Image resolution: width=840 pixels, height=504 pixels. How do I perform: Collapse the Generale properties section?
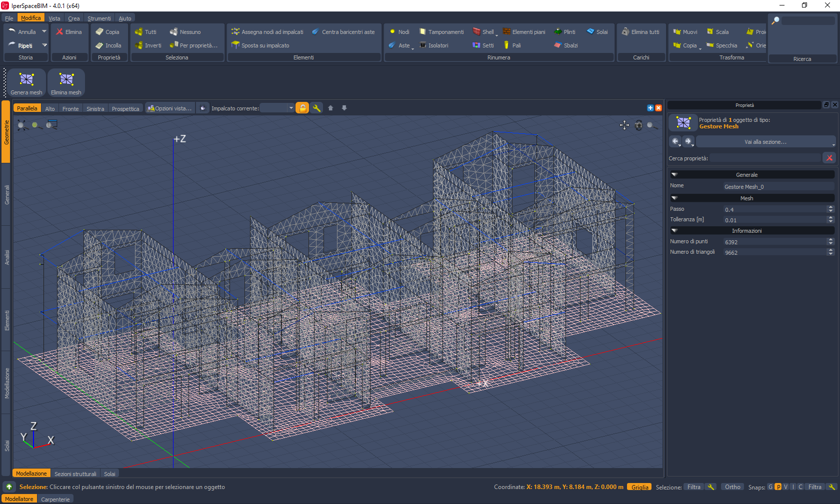pyautogui.click(x=674, y=175)
